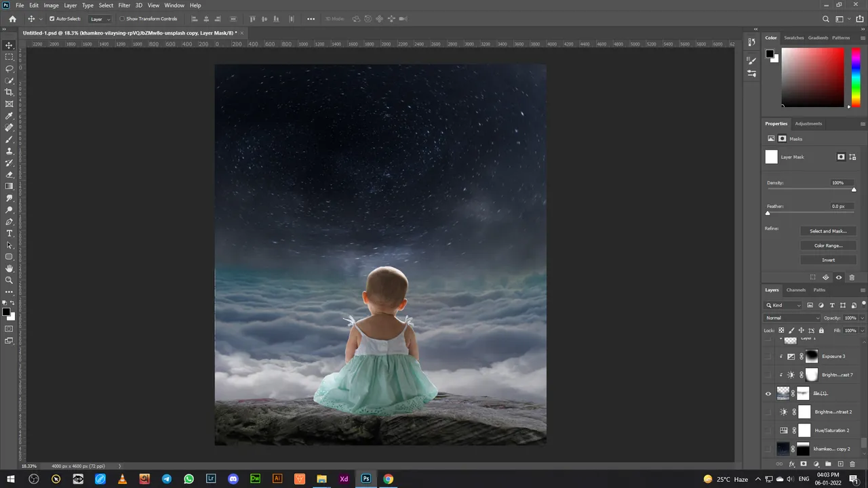Select the Eyedropper tool

click(9, 116)
